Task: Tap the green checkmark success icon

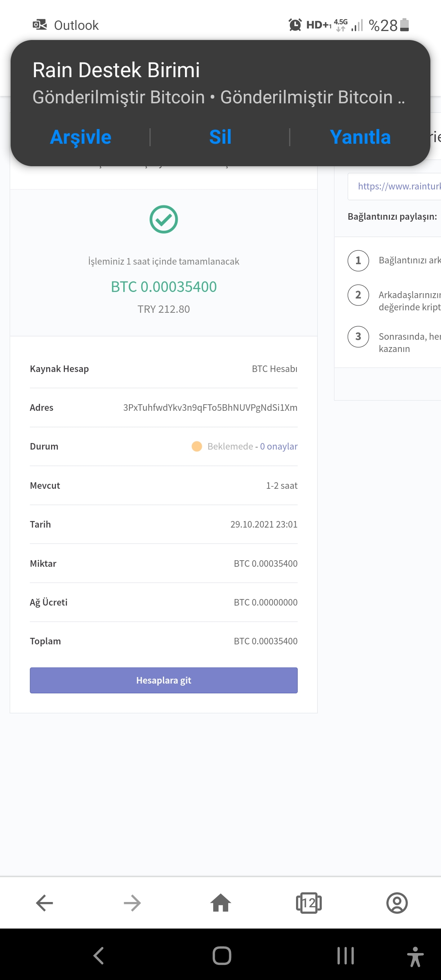Action: pos(164,219)
